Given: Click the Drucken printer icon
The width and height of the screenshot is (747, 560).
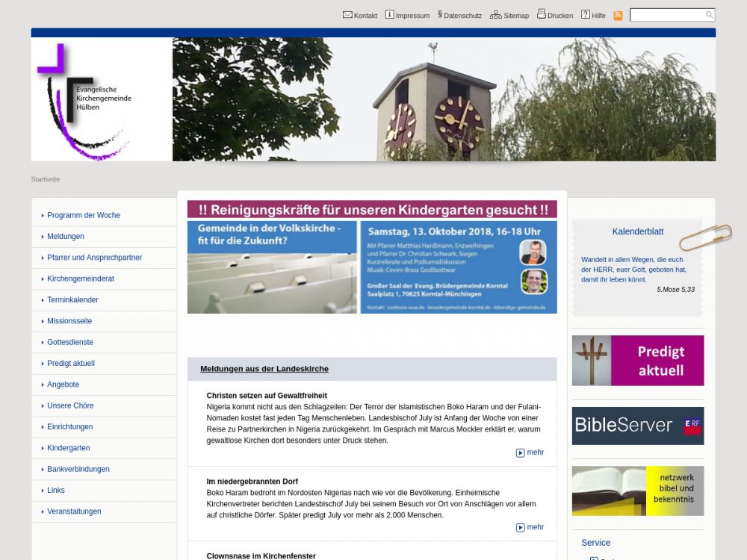Looking at the screenshot, I should (542, 14).
